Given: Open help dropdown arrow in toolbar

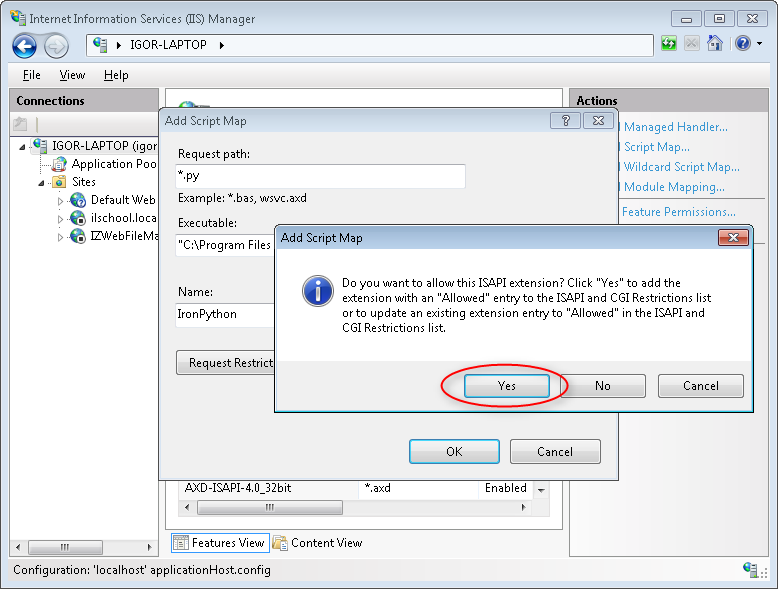Looking at the screenshot, I should [760, 44].
